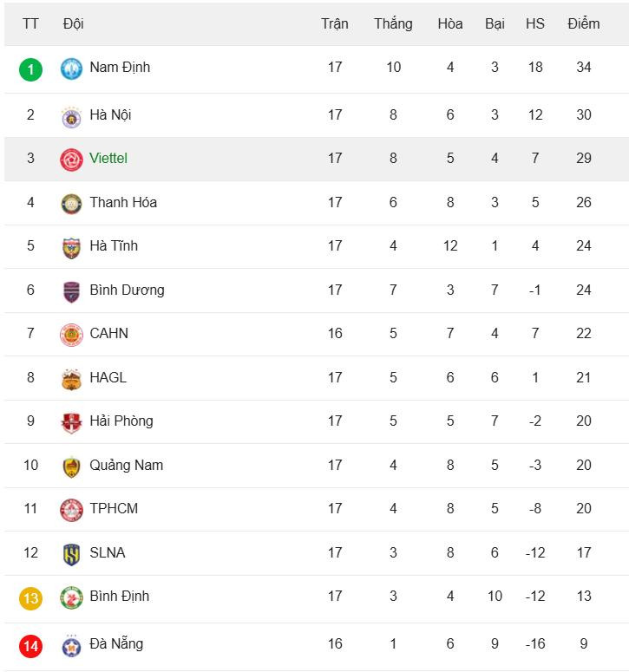Image resolution: width=629 pixels, height=672 pixels.
Task: Click the Bình Dương team logo
Action: (x=71, y=291)
